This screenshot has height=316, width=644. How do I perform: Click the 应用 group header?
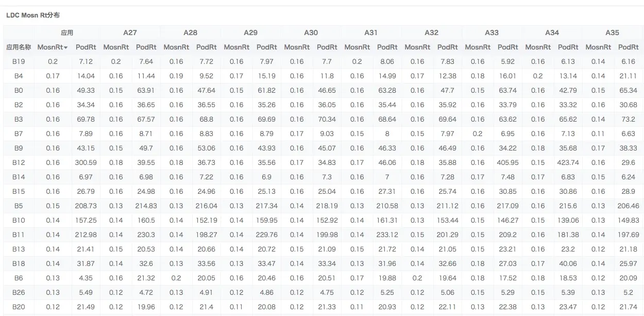(x=67, y=32)
